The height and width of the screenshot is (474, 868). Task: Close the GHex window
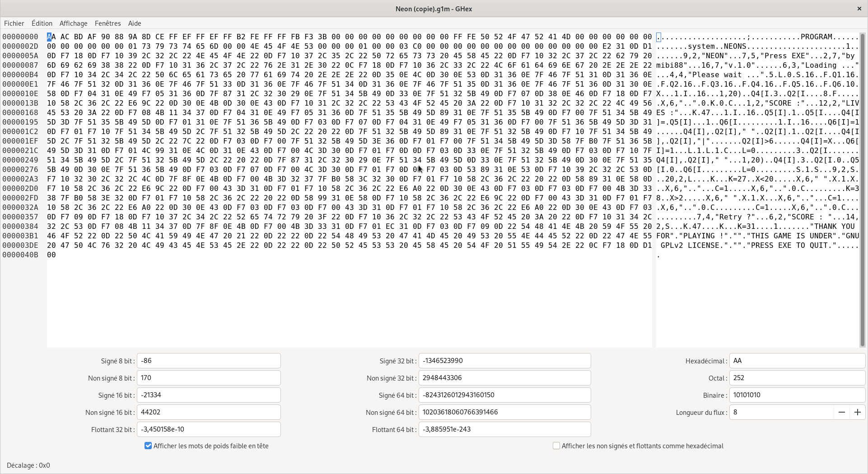(859, 9)
